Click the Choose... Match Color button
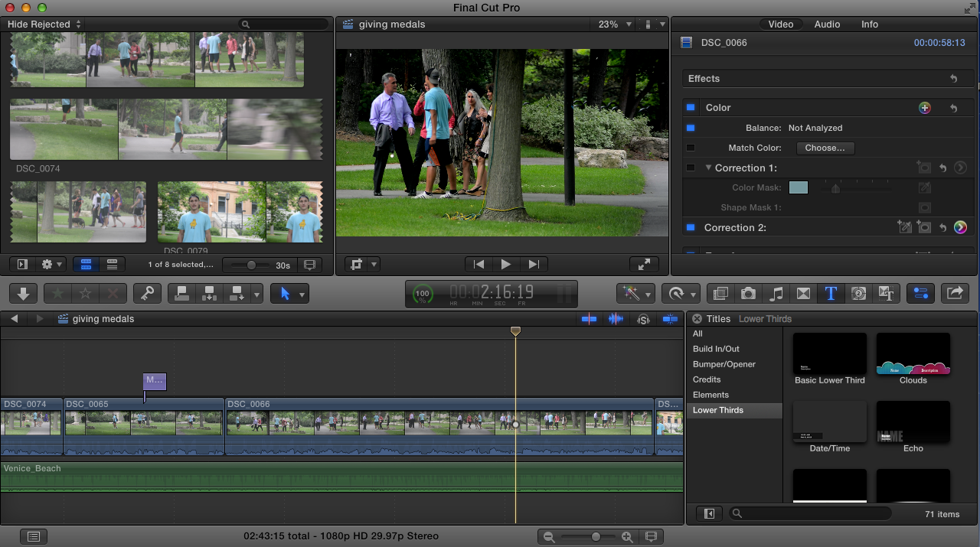The width and height of the screenshot is (980, 547). pos(825,148)
